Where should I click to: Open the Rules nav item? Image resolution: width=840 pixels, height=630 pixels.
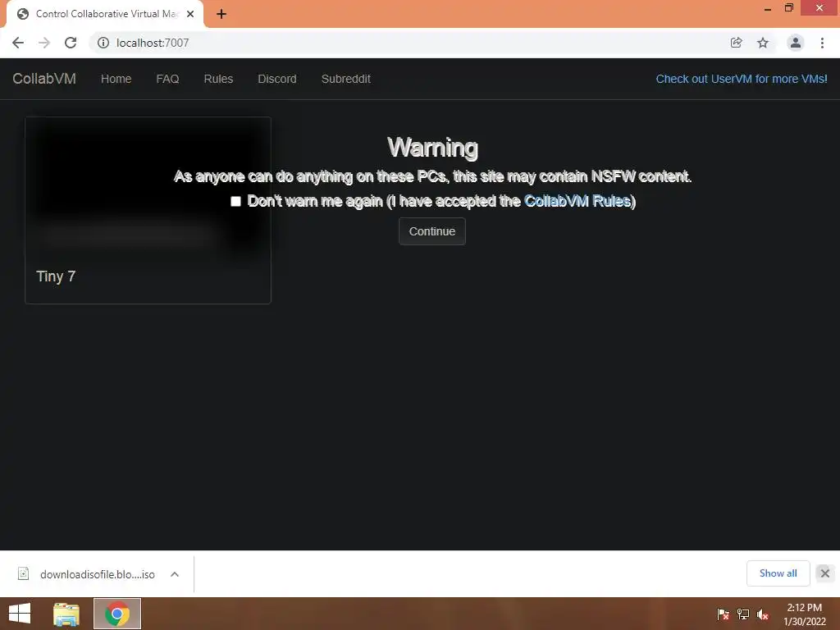coord(218,79)
